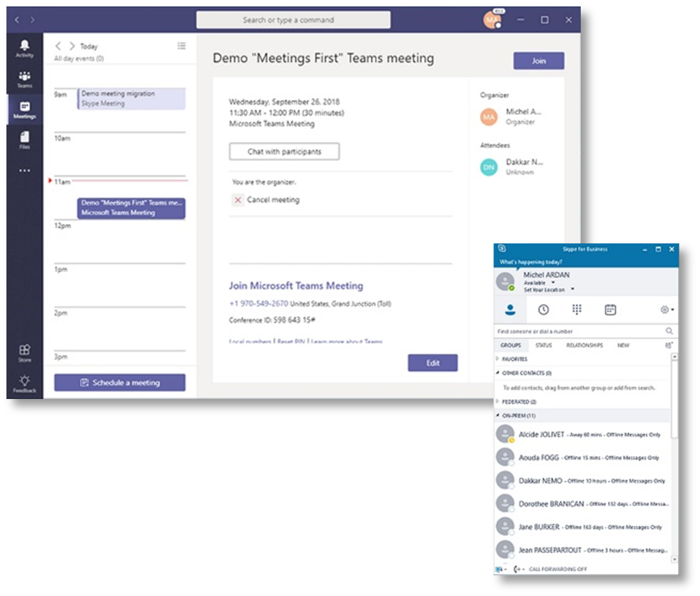The height and width of the screenshot is (596, 700).
Task: Open Demo meeting migration Skype Meeting event
Action: (x=131, y=99)
